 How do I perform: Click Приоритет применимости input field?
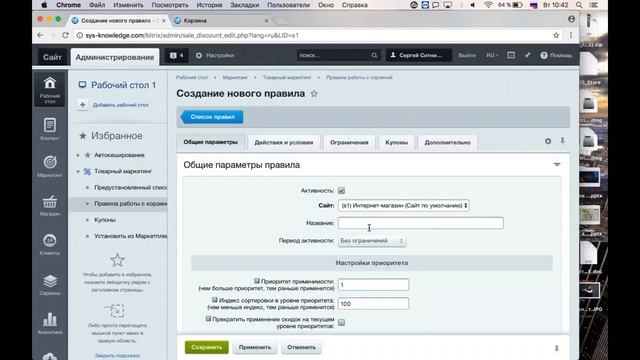pos(373,284)
